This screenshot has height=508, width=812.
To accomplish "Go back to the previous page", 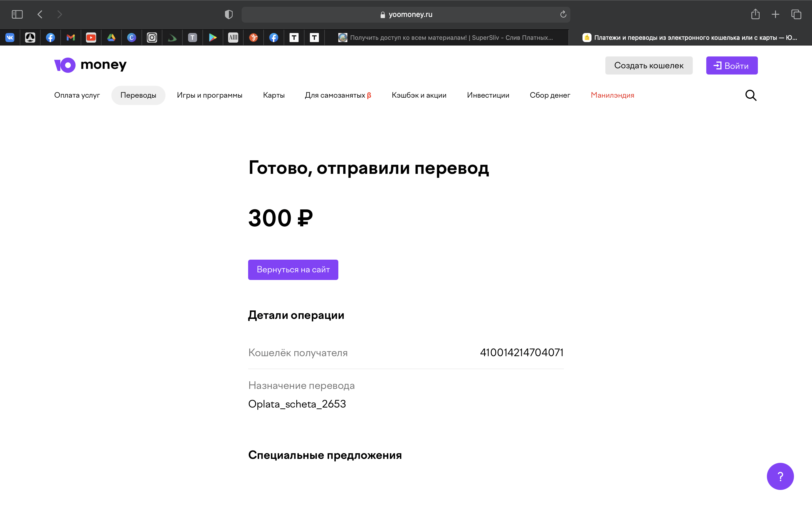I will click(40, 14).
